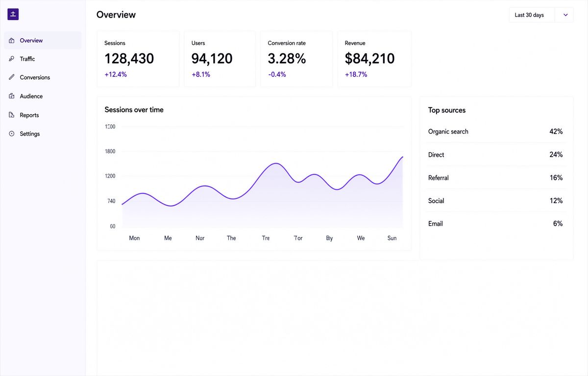Viewport: 588px width, 376px height.
Task: Click the +12.4% sessions change value
Action: pyautogui.click(x=116, y=74)
